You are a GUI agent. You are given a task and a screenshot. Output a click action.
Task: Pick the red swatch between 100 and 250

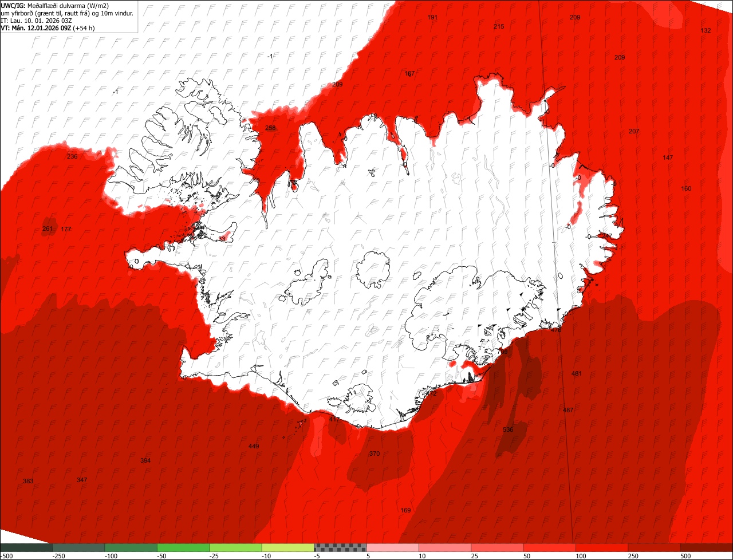pos(602,547)
